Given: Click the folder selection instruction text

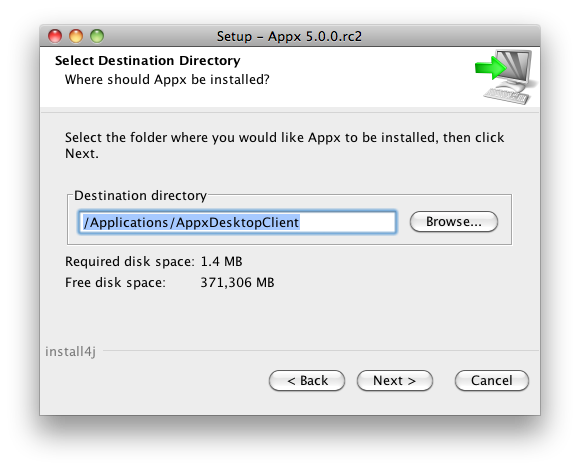Looking at the screenshot, I should point(284,145).
